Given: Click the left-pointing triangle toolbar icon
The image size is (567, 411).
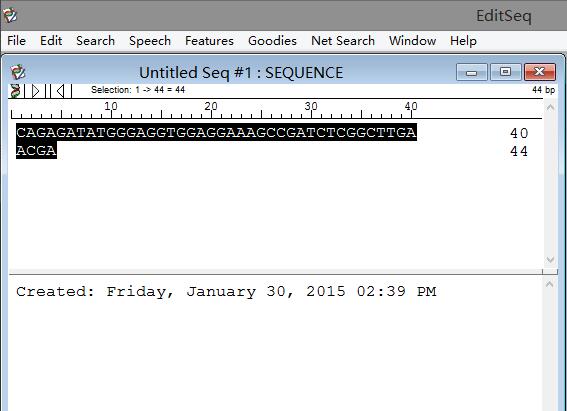Looking at the screenshot, I should click(60, 91).
